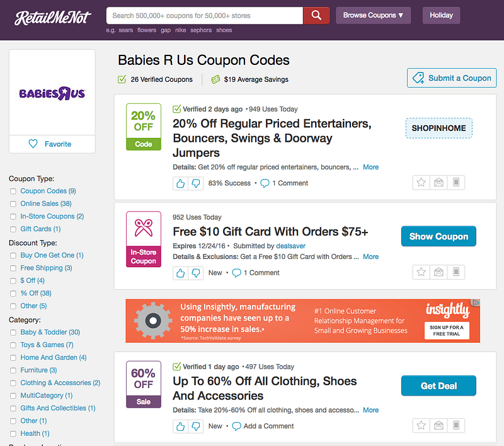Save the SHOPINHOME coupon with star icon
504x446 pixels.
point(421,183)
